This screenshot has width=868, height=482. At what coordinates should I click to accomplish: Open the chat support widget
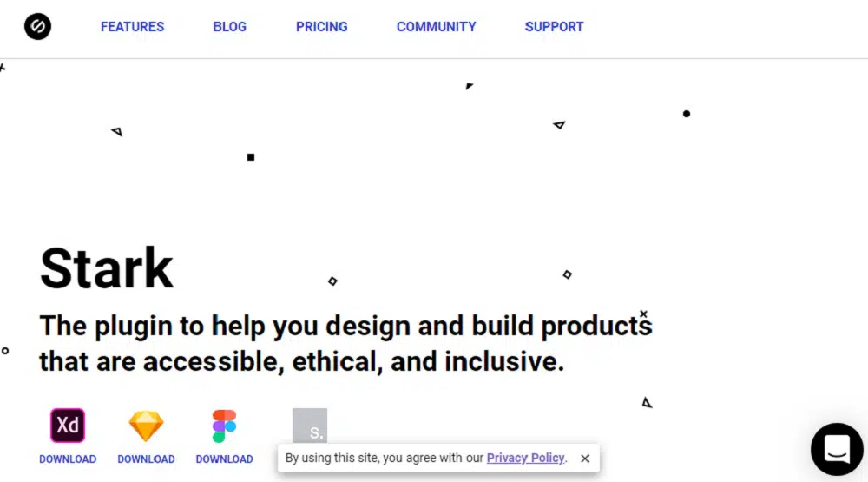point(837,449)
